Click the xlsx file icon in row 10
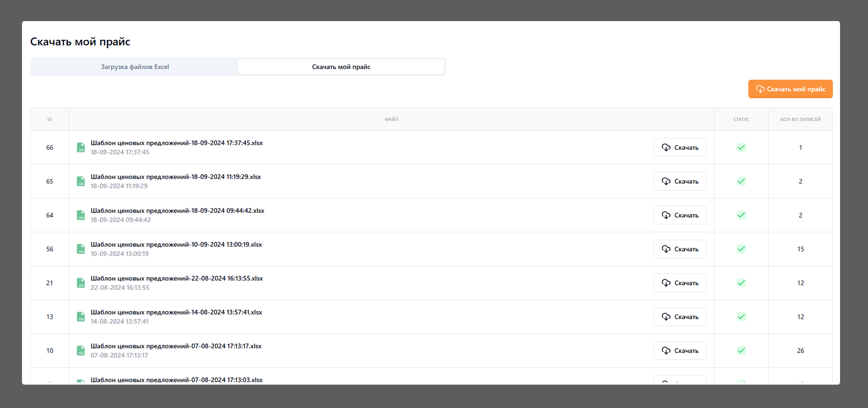The width and height of the screenshot is (868, 408). pyautogui.click(x=81, y=351)
